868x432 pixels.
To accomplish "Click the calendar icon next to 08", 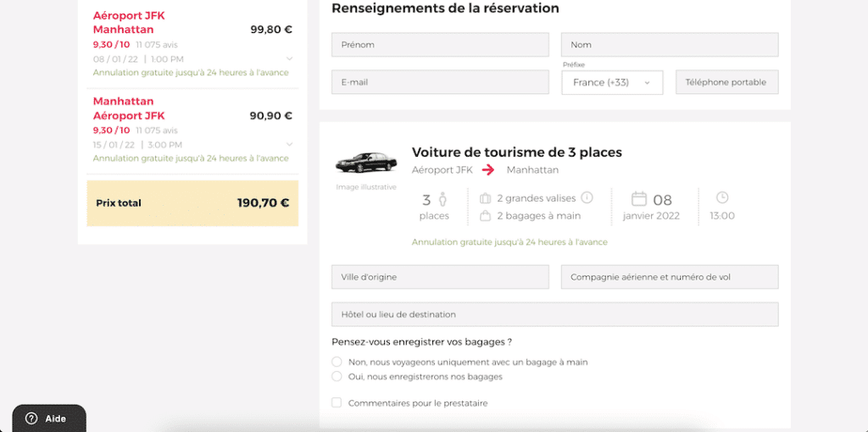I will [639, 199].
